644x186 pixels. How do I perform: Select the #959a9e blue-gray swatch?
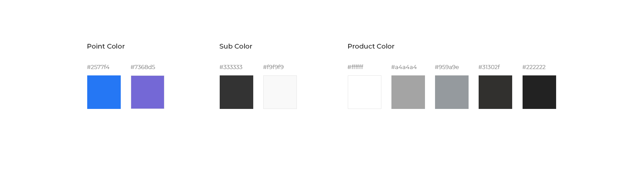click(452, 92)
